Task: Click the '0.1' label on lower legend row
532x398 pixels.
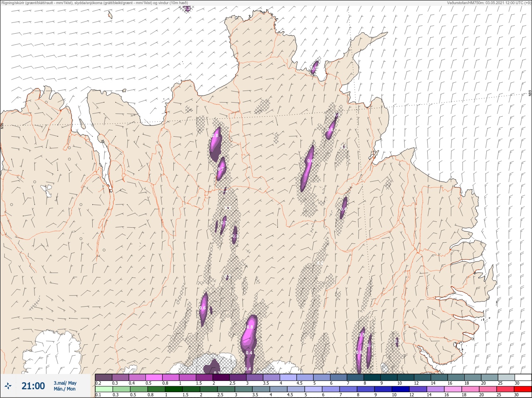Action: click(x=98, y=395)
